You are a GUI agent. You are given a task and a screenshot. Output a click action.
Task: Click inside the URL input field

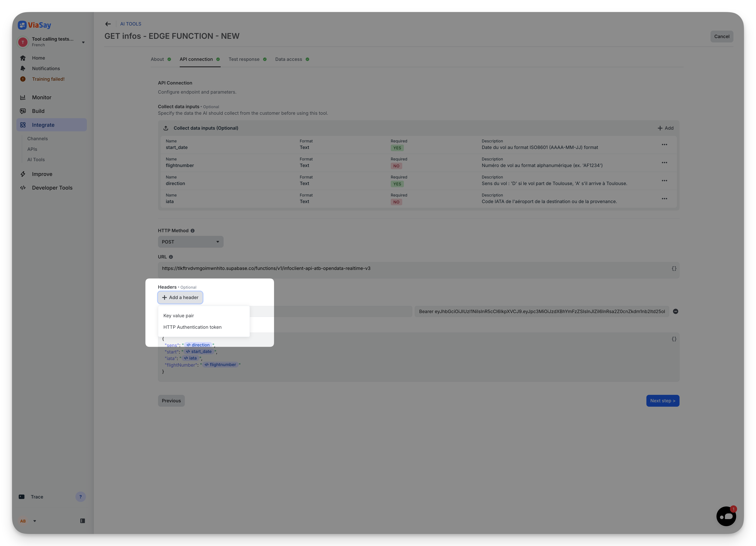point(367,268)
